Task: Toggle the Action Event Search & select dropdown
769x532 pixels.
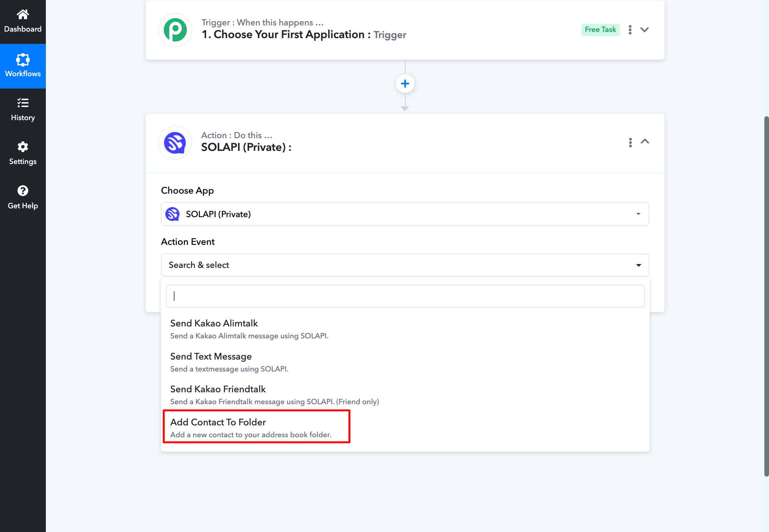Action: tap(405, 265)
